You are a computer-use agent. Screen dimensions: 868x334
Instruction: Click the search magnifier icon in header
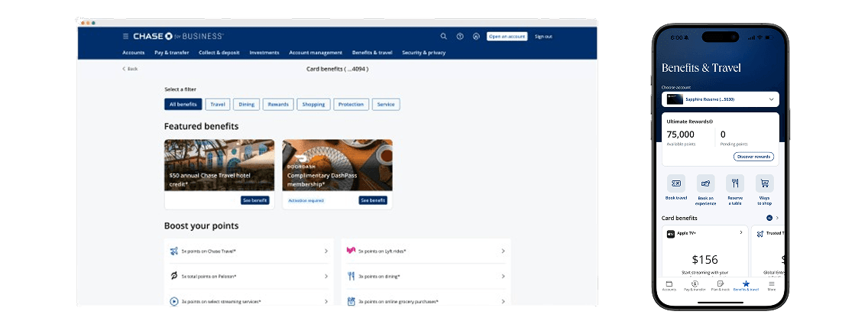point(443,37)
